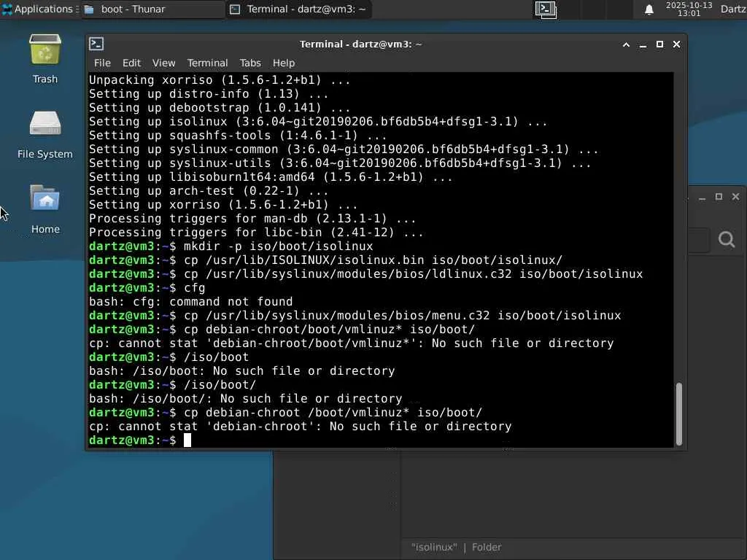Open the terminal File menu
This screenshot has height=560, width=747.
[102, 63]
